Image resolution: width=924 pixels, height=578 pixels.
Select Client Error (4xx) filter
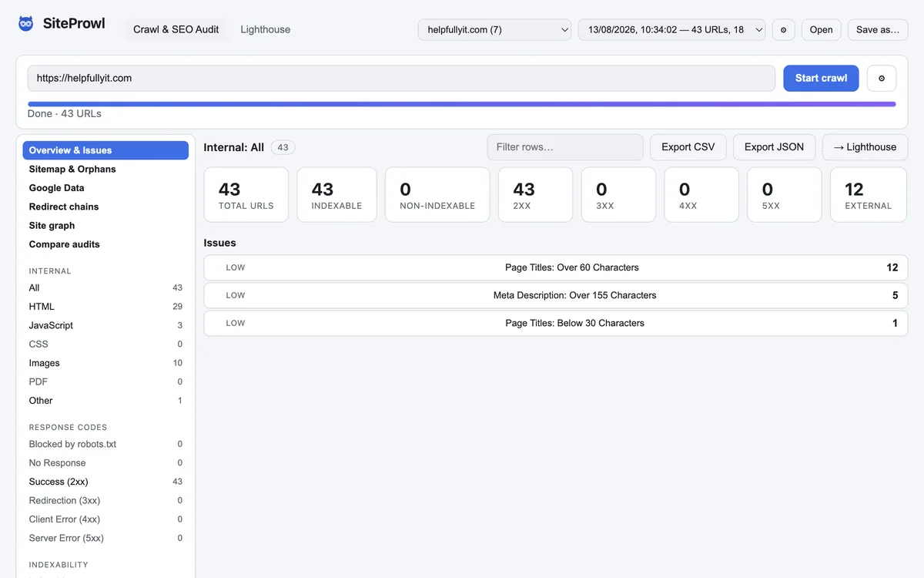[x=105, y=519]
